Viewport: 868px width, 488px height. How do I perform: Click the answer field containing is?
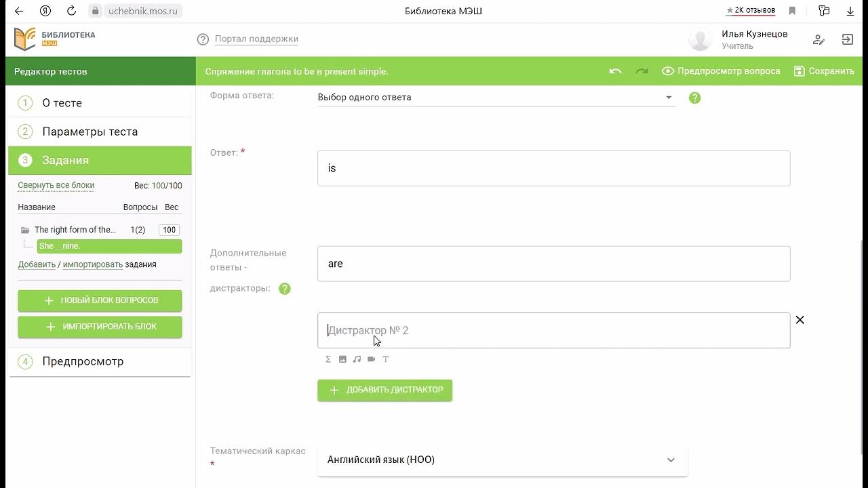(553, 168)
